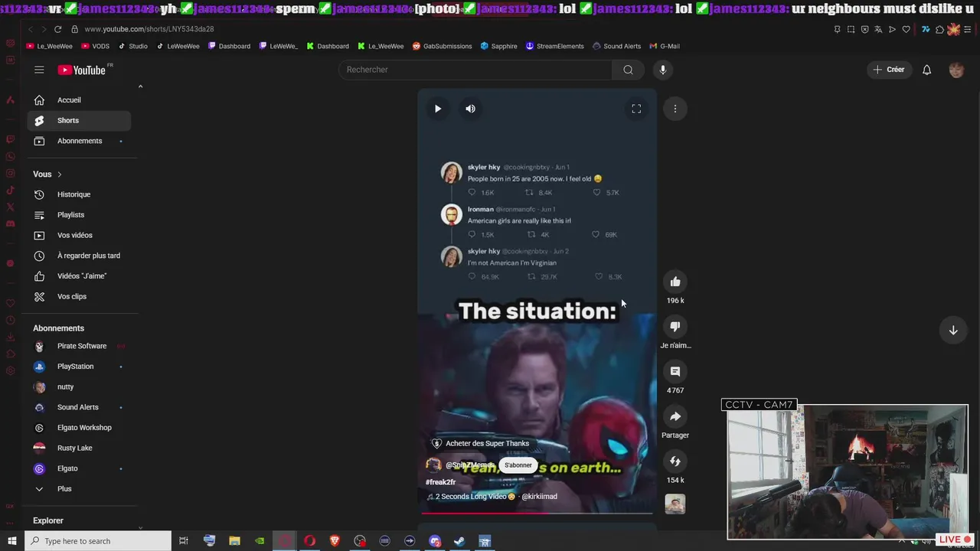Open the sound thumbnail of the Short
The height and width of the screenshot is (551, 980).
tap(675, 504)
